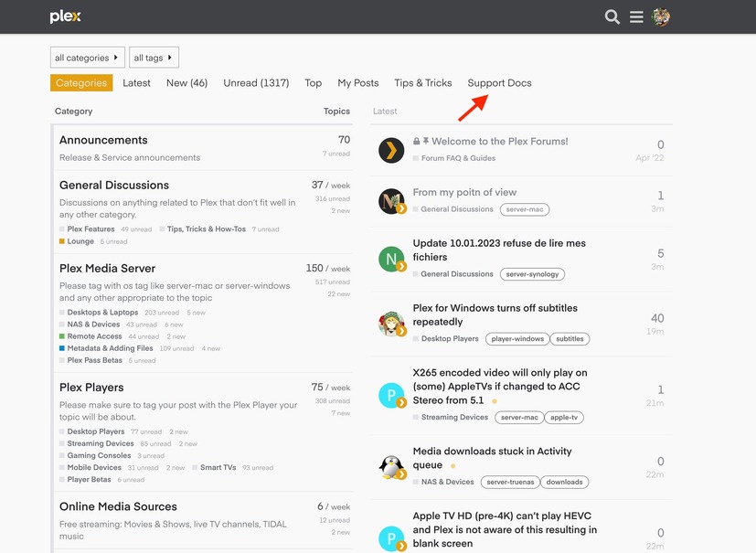Open the Announcements category
The height and width of the screenshot is (553, 756).
tap(103, 140)
